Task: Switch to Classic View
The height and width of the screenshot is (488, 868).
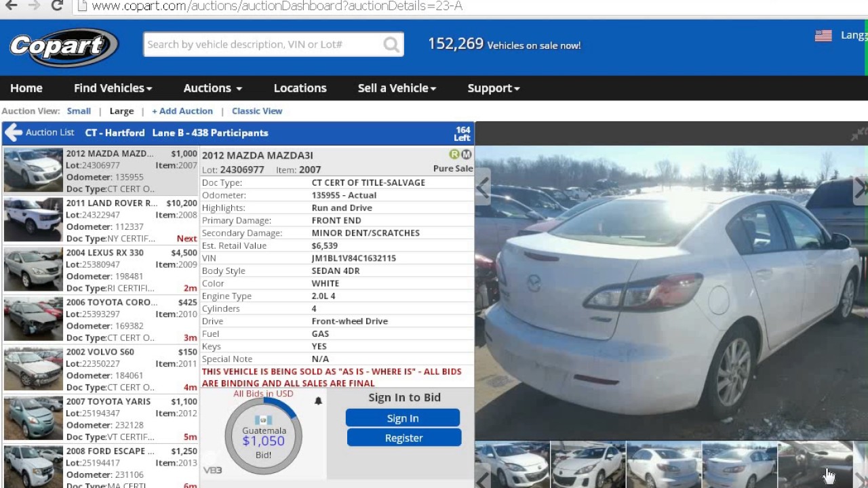Action: [257, 111]
